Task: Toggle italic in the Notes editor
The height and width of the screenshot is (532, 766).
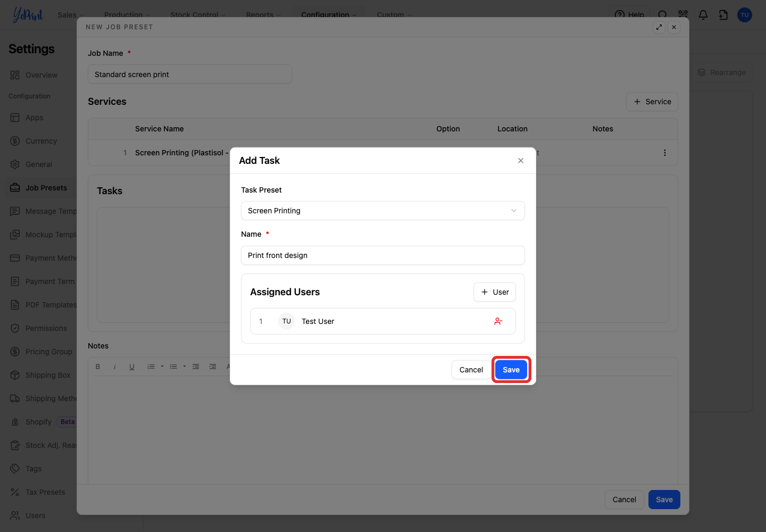Action: 115,367
